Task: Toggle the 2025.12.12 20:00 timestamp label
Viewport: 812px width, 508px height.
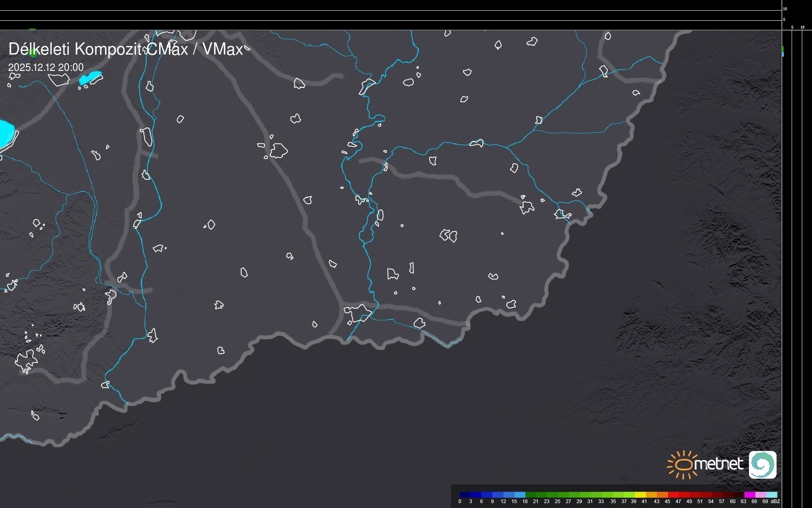Action: point(46,68)
